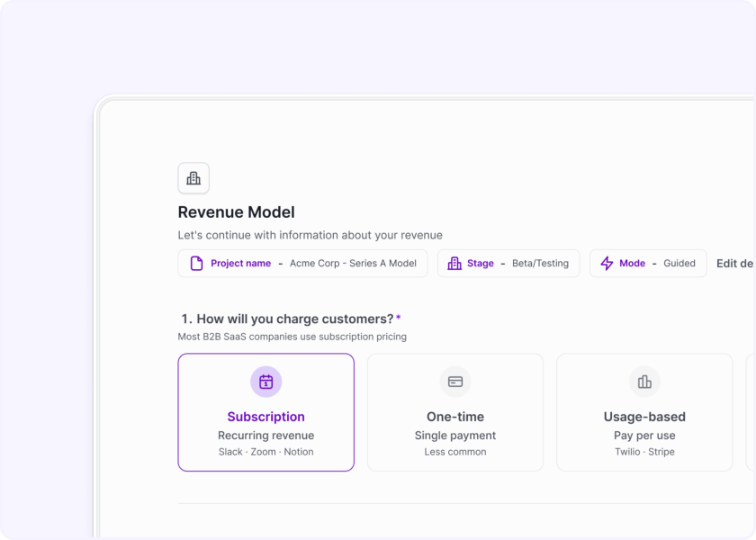Click the Beta/Testing stage value

pyautogui.click(x=540, y=264)
